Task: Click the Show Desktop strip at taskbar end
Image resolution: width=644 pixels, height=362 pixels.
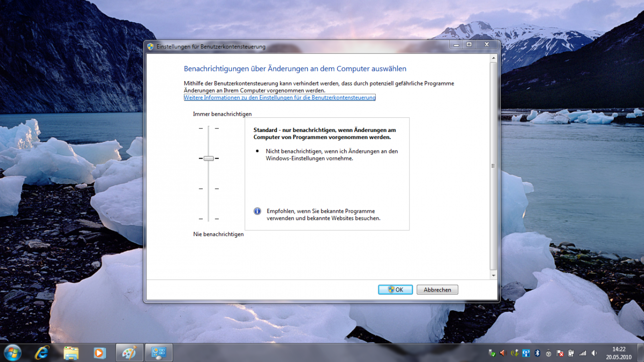Action: click(x=640, y=352)
